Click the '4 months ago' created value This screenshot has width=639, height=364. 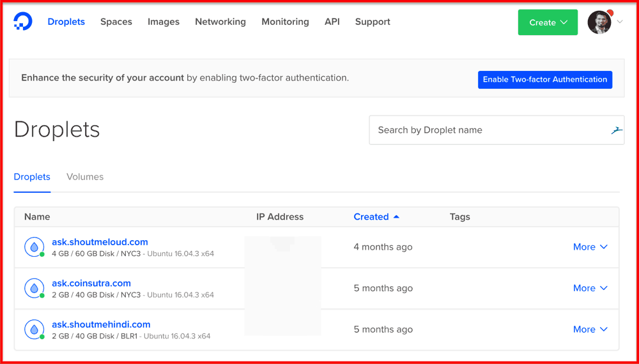click(383, 247)
